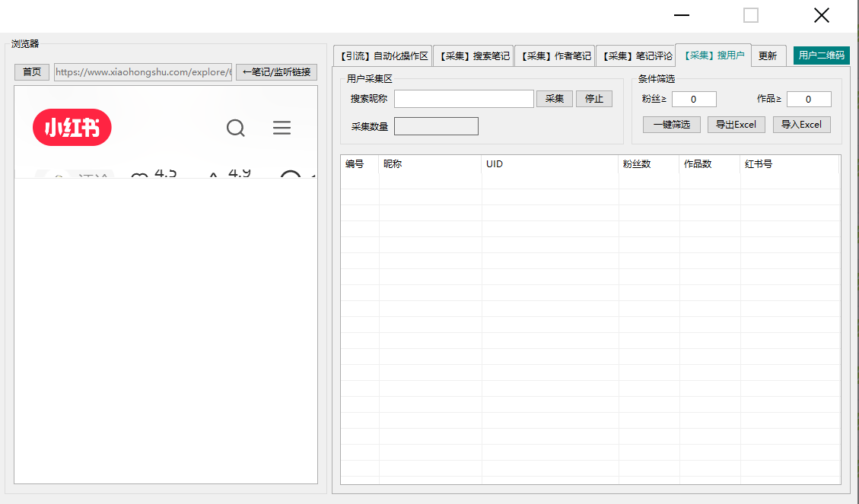Image resolution: width=859 pixels, height=504 pixels.
Task: Start collection with the 采集 button
Action: (555, 99)
